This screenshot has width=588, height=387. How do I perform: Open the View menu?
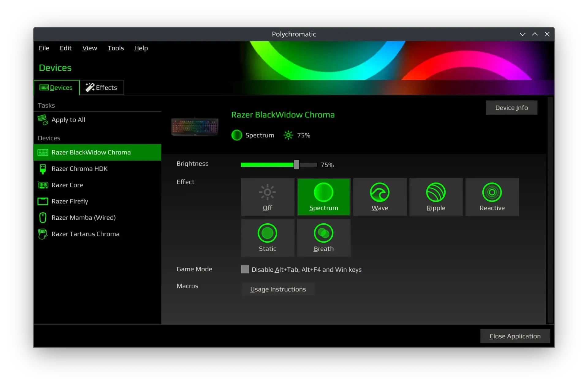(x=89, y=48)
